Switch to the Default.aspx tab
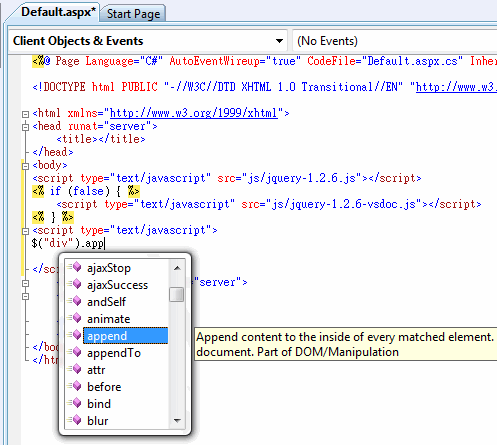The height and width of the screenshot is (445, 497). (x=58, y=12)
